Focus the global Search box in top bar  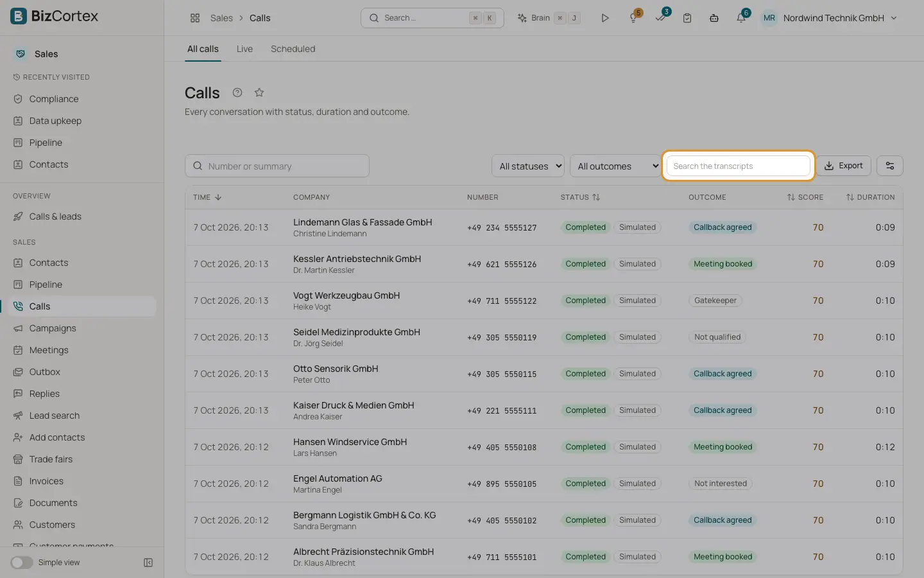tap(432, 18)
